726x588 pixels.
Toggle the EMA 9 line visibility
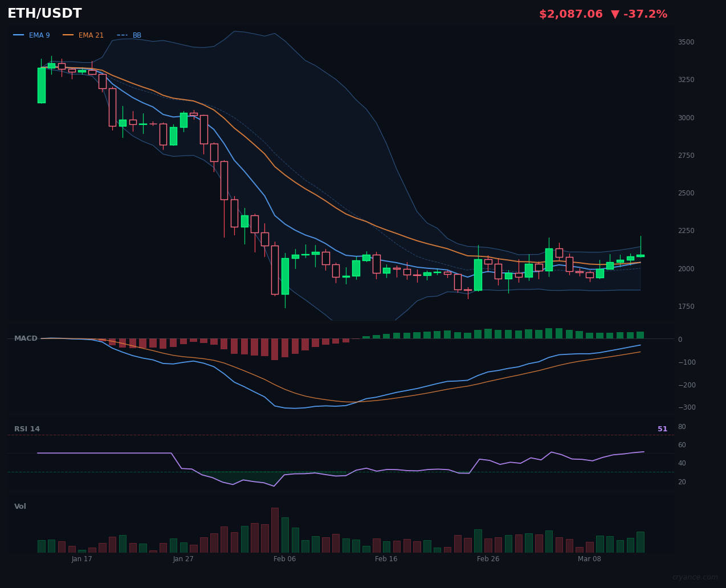click(39, 35)
